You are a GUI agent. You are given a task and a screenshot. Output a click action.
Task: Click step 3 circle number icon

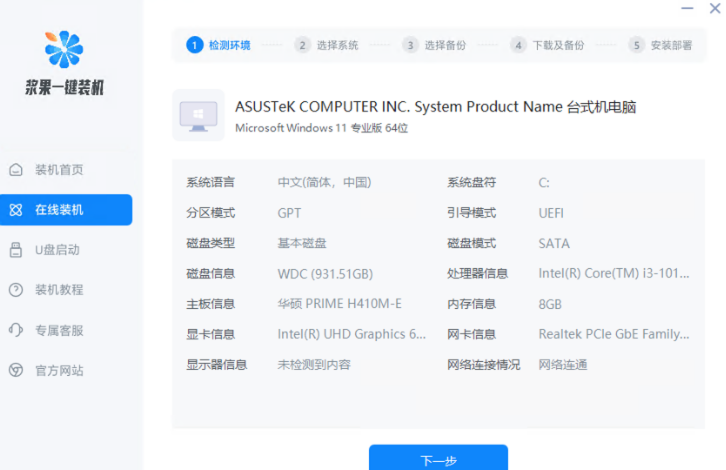(410, 45)
